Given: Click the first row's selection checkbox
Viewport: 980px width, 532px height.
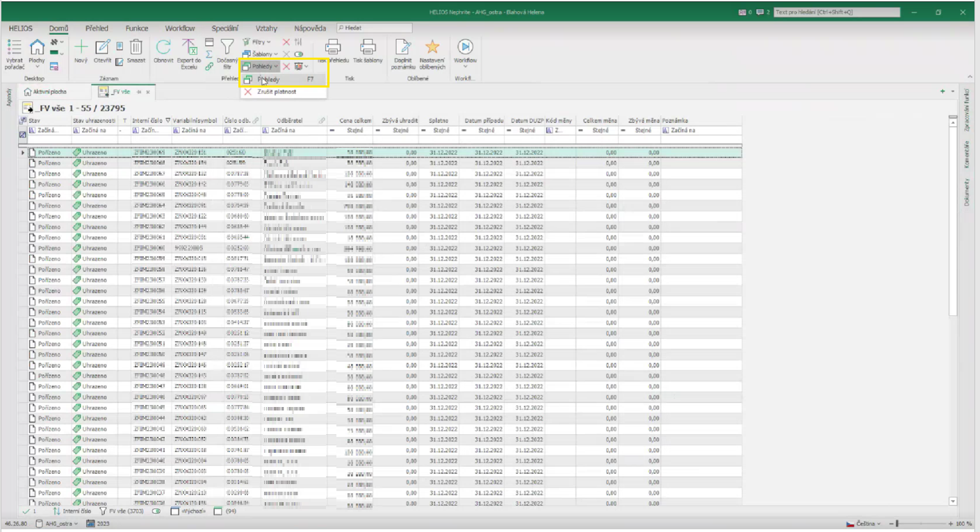Looking at the screenshot, I should tap(33, 152).
